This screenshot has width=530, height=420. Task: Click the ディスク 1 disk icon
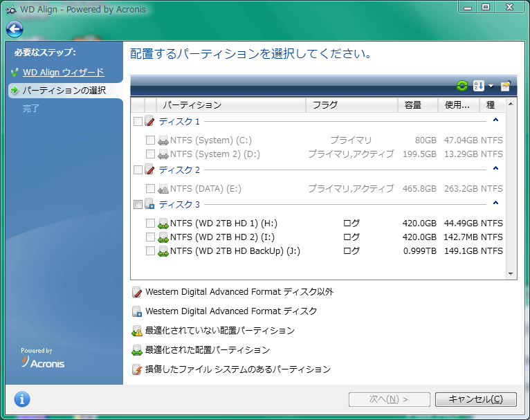[149, 121]
